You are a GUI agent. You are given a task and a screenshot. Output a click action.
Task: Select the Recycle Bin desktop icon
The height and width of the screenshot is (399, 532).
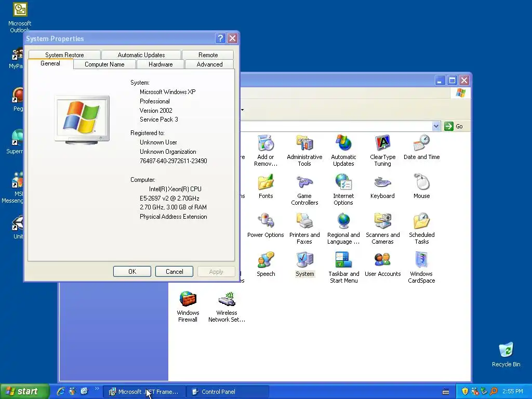tap(506, 354)
